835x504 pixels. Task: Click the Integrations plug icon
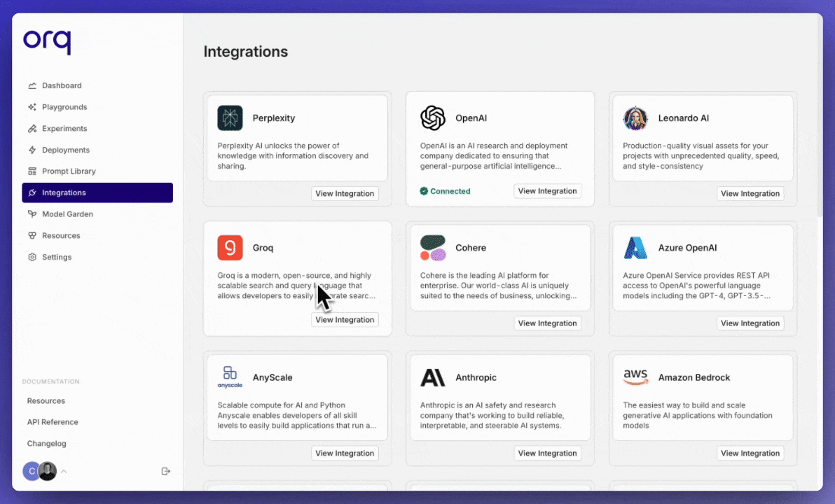[x=32, y=192]
